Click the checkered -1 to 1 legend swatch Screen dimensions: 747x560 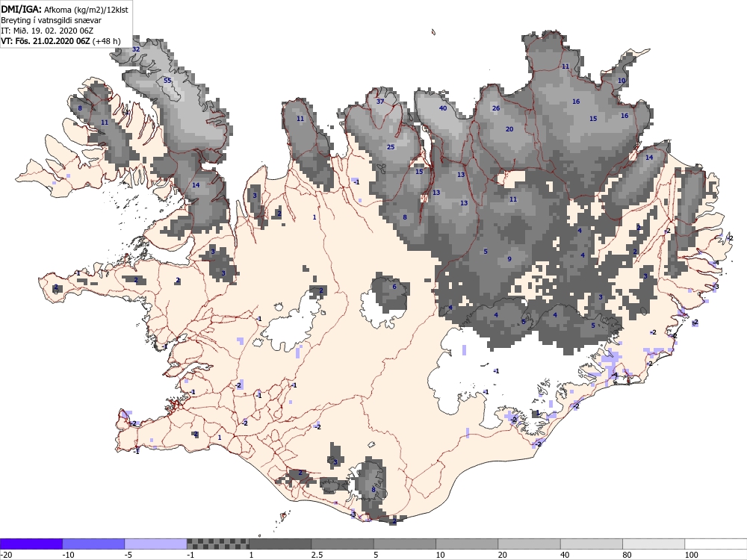[x=217, y=544]
